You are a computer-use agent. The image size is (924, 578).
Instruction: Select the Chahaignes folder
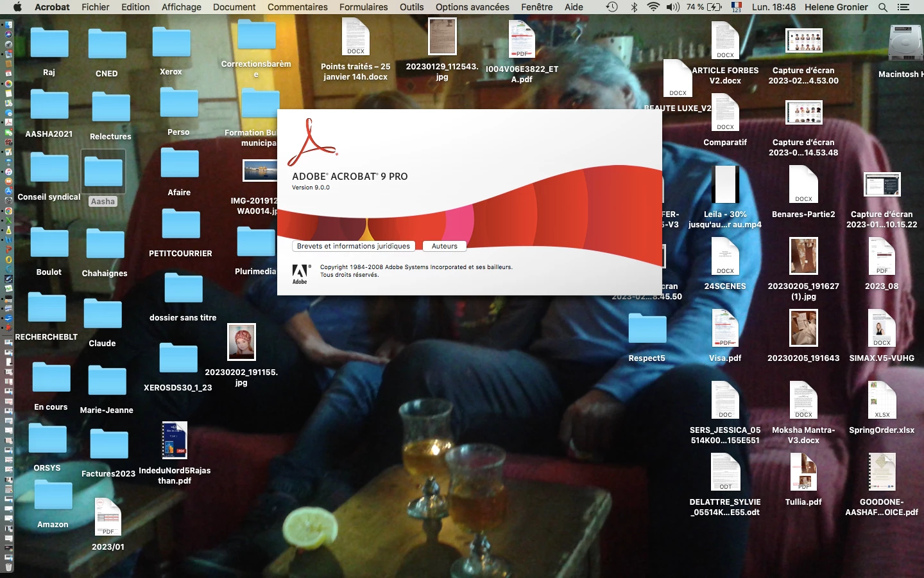pyautogui.click(x=105, y=245)
